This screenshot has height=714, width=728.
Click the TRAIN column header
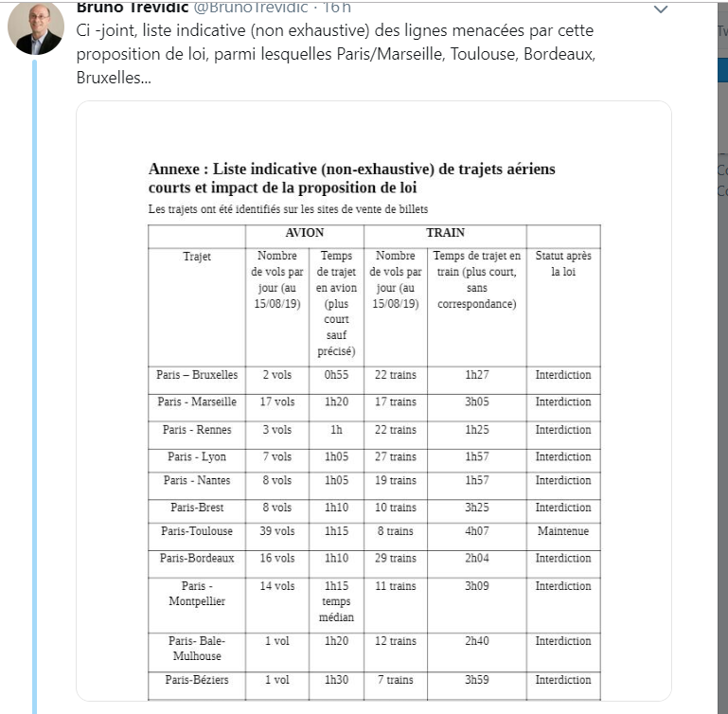point(445,233)
